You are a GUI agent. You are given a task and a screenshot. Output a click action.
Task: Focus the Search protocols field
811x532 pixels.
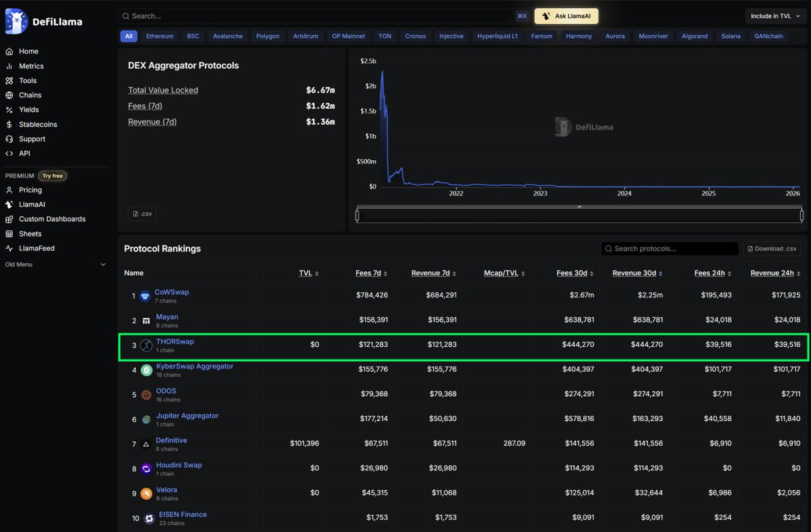coord(670,249)
